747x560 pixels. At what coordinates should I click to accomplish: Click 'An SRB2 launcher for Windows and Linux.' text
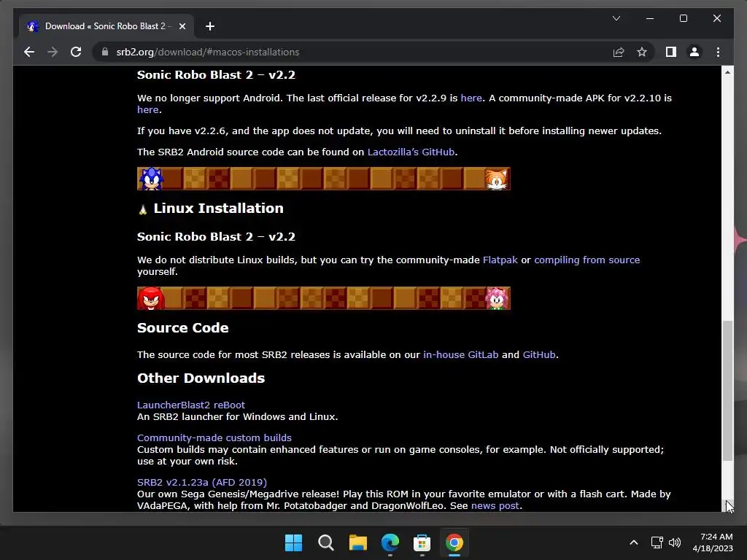pyautogui.click(x=237, y=416)
